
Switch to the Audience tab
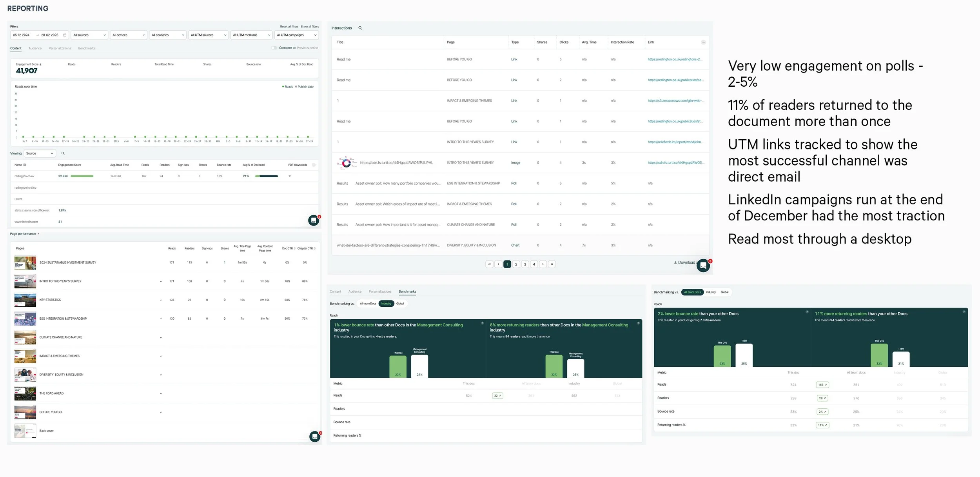pyautogui.click(x=35, y=48)
